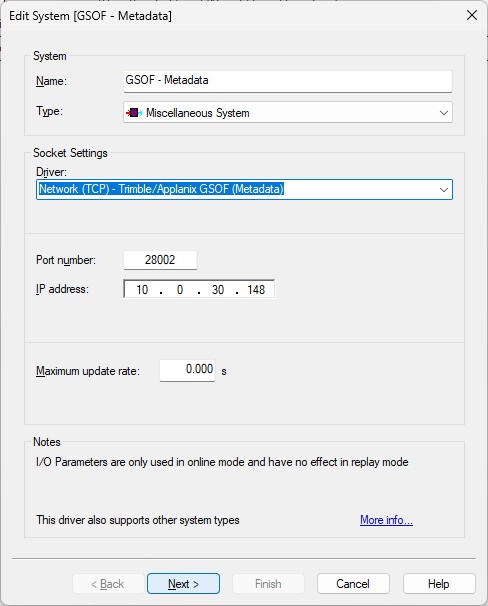Viewport: 488px width, 606px height.
Task: Click the Edit System title bar text
Action: click(90, 16)
